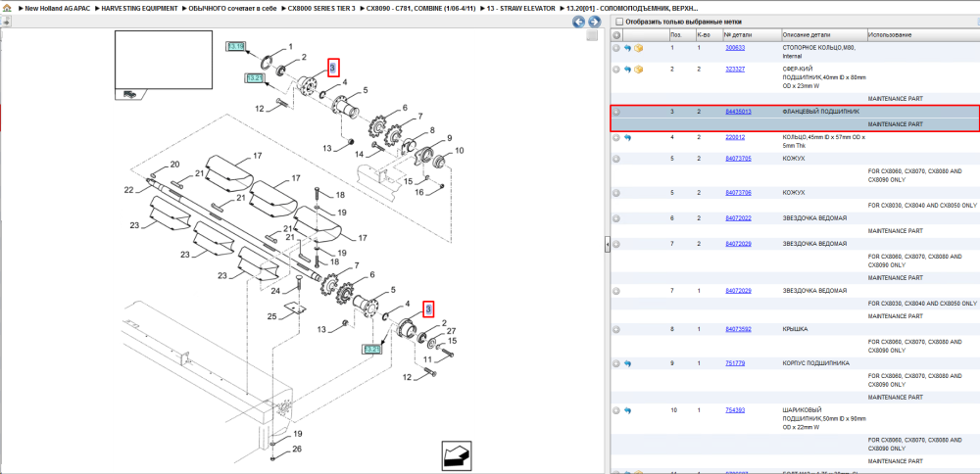The height and width of the screenshot is (474, 980).
Task: Open part number link 300633
Action: click(x=734, y=47)
